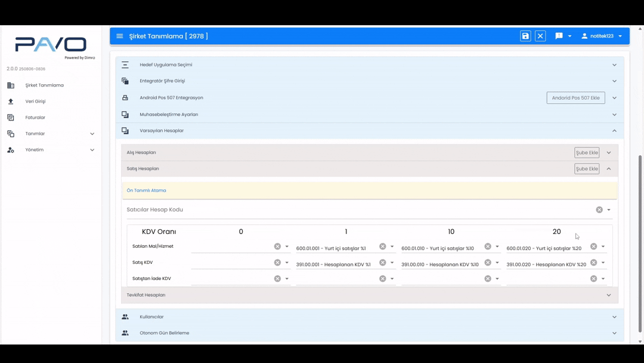Click the X cancel icon in header

point(540,36)
